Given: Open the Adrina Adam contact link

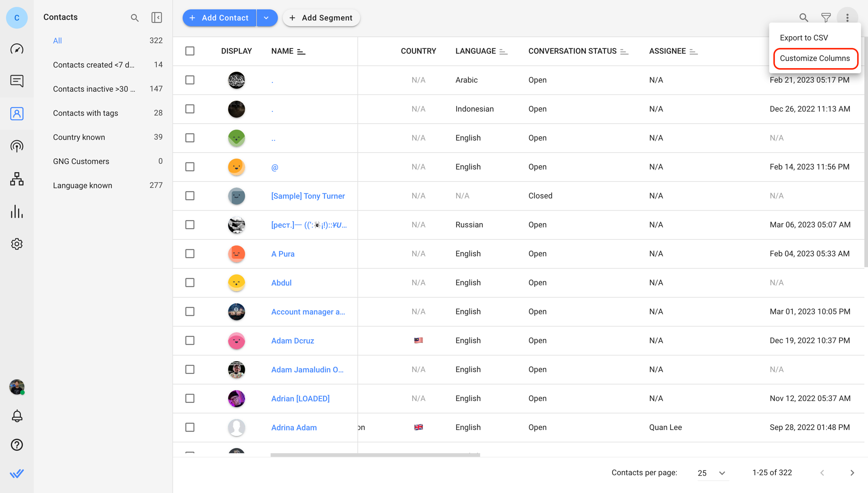Looking at the screenshot, I should 294,427.
